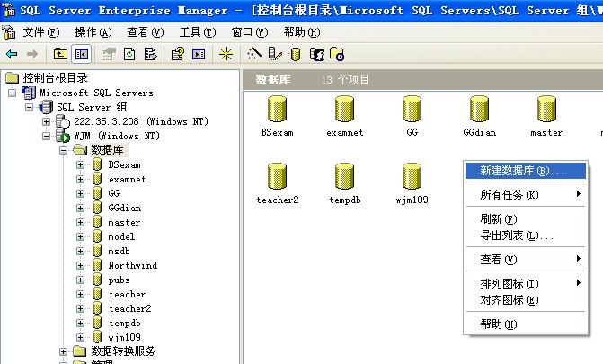The height and width of the screenshot is (364, 603).
Task: Click the show/hide action pane toolbar icon
Action: (x=199, y=54)
